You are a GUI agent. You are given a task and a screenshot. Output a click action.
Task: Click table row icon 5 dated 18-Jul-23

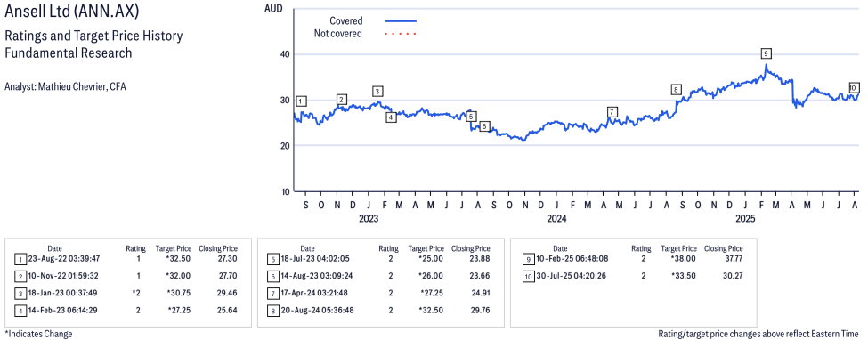point(272,258)
